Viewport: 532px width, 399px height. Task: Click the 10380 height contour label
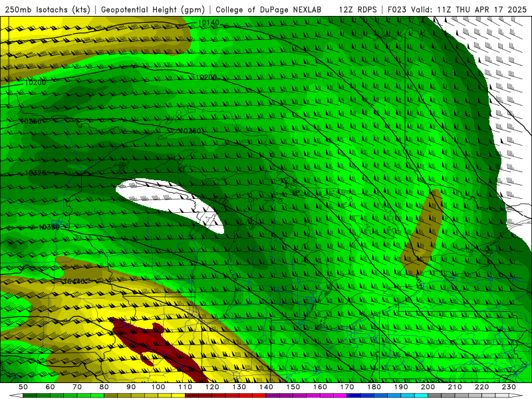pyautogui.click(x=49, y=227)
